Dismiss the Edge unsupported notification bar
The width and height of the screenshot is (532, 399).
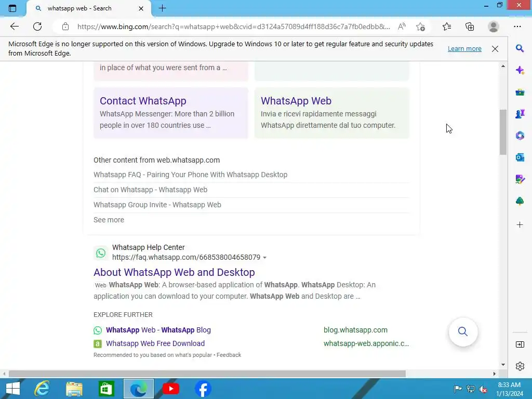495,48
